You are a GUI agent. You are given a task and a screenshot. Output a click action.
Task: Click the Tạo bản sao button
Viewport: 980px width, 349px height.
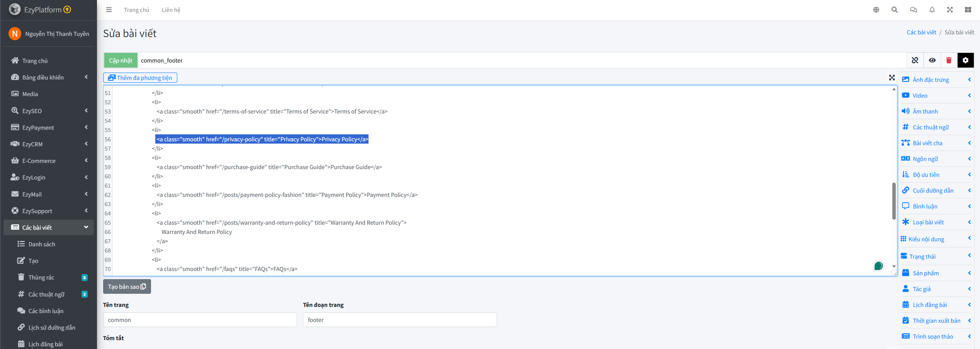[127, 286]
